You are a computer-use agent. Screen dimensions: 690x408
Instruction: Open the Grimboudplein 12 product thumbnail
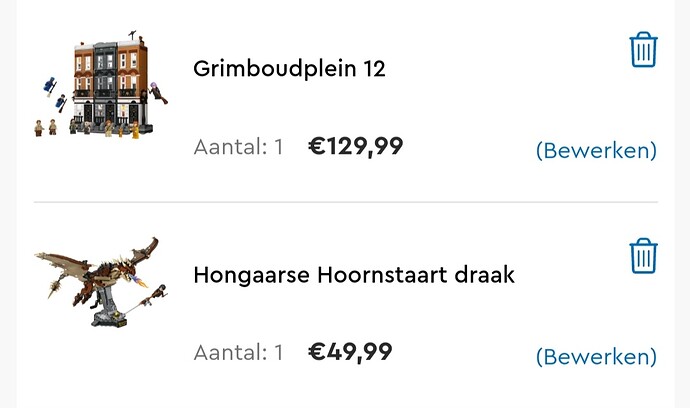102,88
